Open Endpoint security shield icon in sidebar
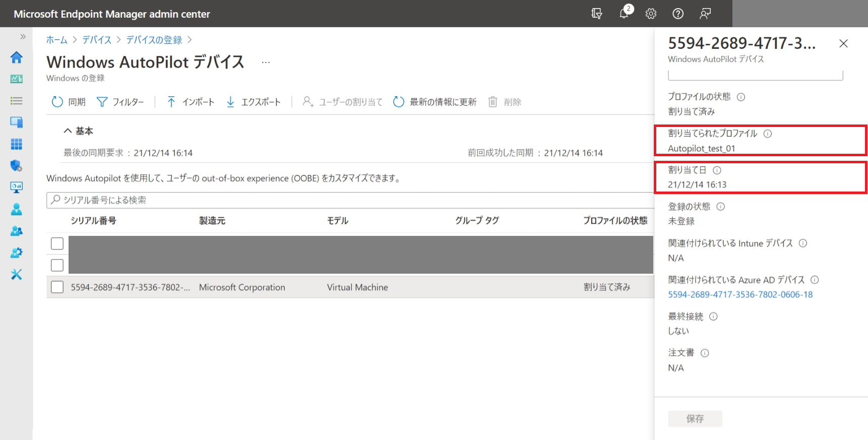Screen dimensions: 868x440 point(16,166)
